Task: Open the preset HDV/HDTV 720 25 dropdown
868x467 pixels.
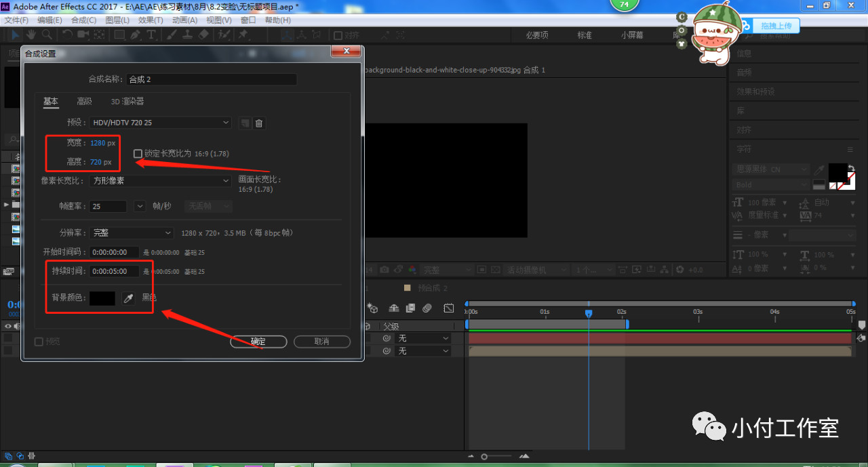Action: (x=160, y=123)
